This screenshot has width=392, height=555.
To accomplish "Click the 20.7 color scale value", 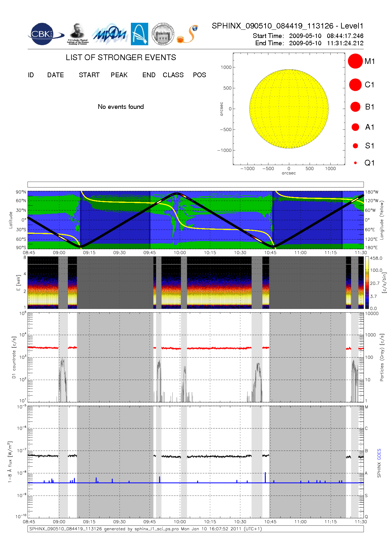I will click(375, 283).
